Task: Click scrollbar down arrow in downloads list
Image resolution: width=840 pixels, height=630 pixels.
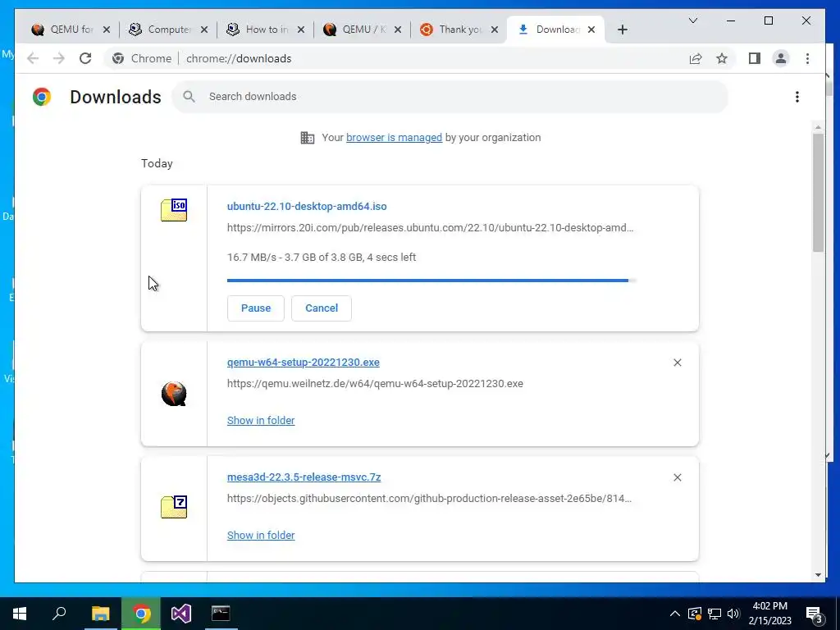Action: tap(818, 575)
